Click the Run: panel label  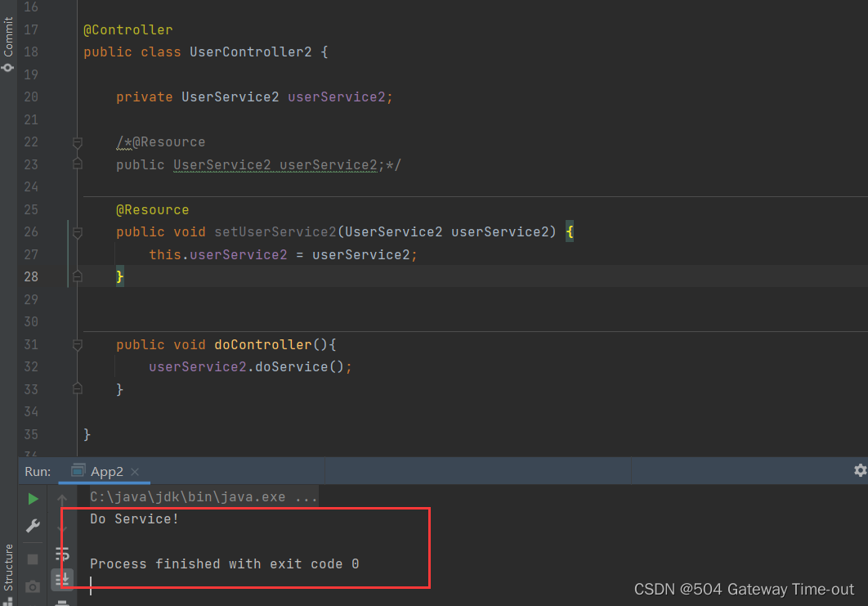[38, 471]
